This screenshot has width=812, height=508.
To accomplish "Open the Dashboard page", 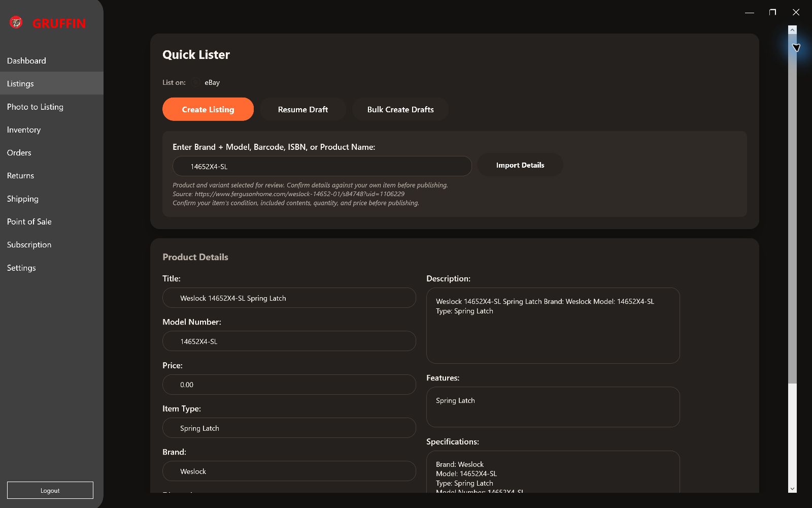I will pos(52,60).
